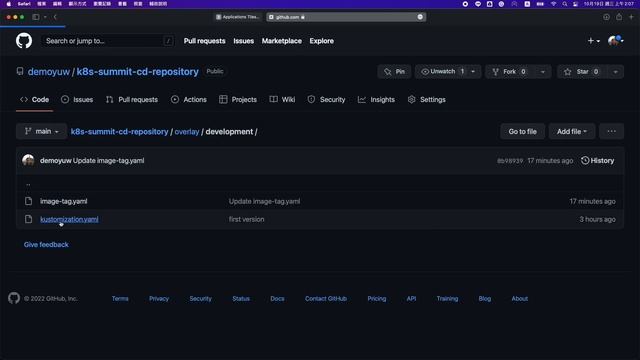Open the overlay breadcrumb folder
Image resolution: width=640 pixels, height=360 pixels.
(187, 132)
